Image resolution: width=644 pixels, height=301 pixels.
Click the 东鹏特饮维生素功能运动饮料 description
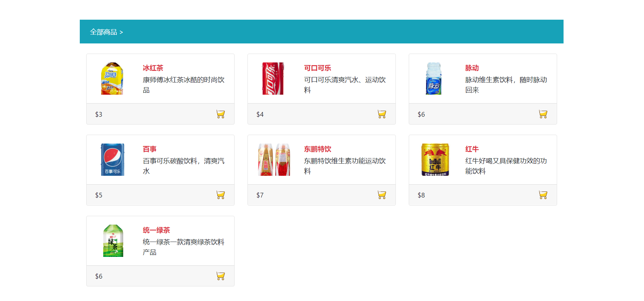[345, 166]
